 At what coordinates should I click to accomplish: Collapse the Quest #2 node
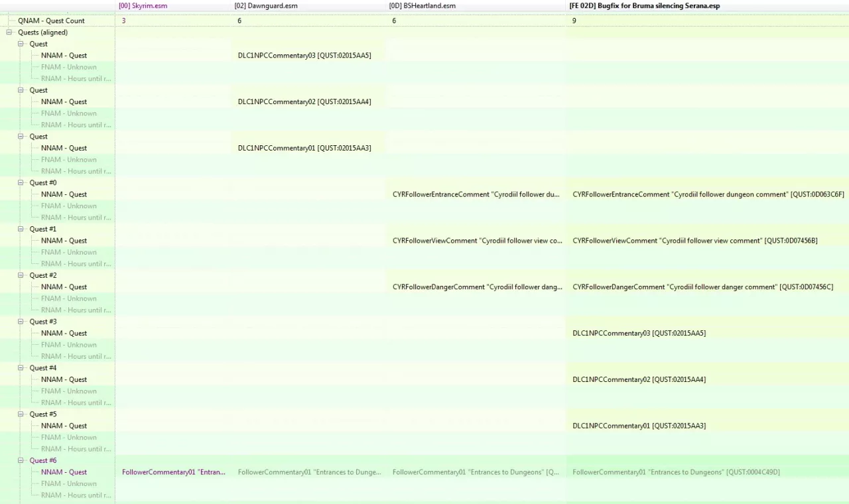[21, 275]
